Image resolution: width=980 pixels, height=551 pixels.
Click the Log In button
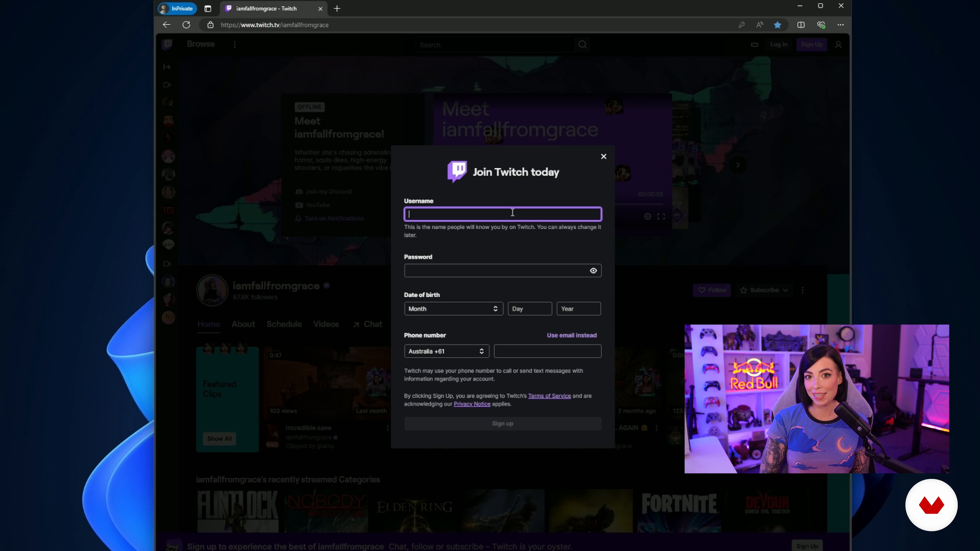coord(778,44)
